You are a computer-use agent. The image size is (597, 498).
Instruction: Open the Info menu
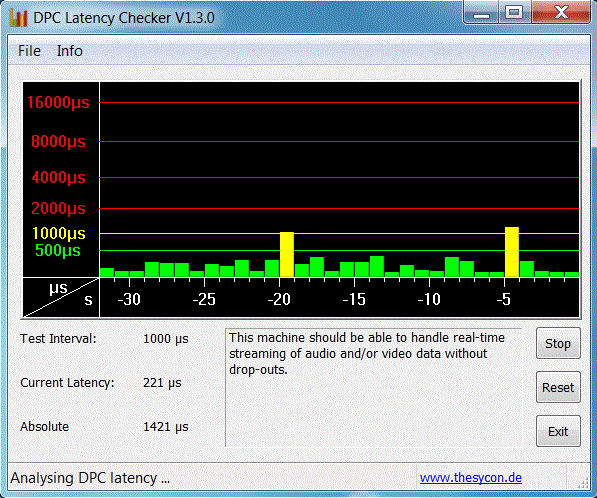[x=70, y=51]
